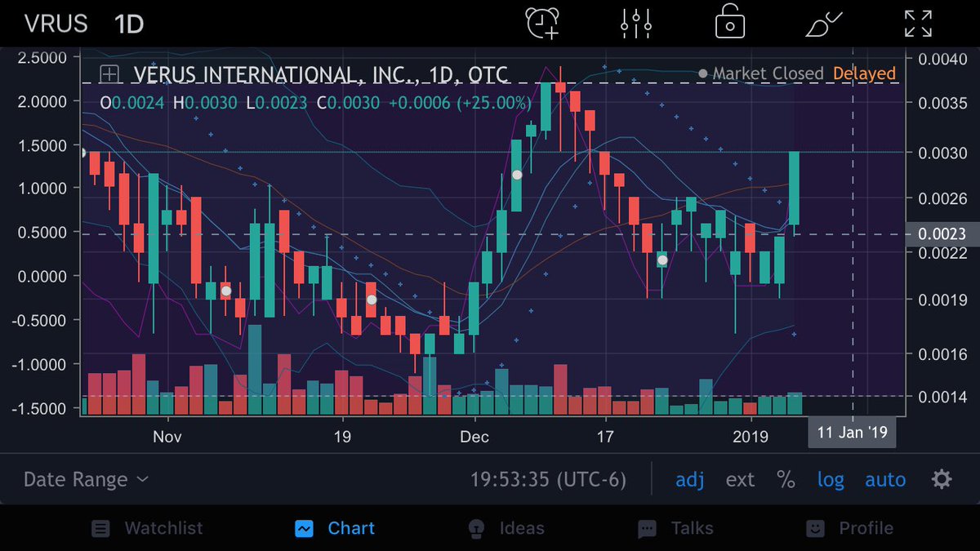This screenshot has height=551, width=980.
Task: Switch to the Profile tab
Action: [849, 528]
